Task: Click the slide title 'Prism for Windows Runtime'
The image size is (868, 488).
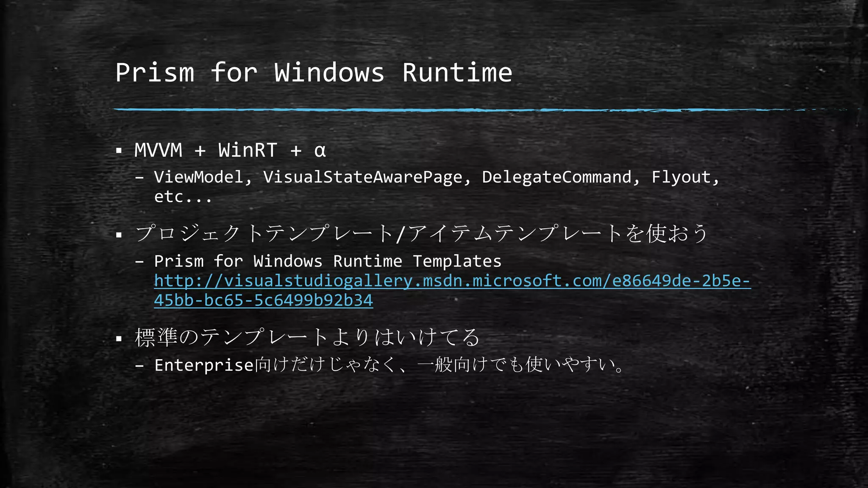Action: (314, 72)
